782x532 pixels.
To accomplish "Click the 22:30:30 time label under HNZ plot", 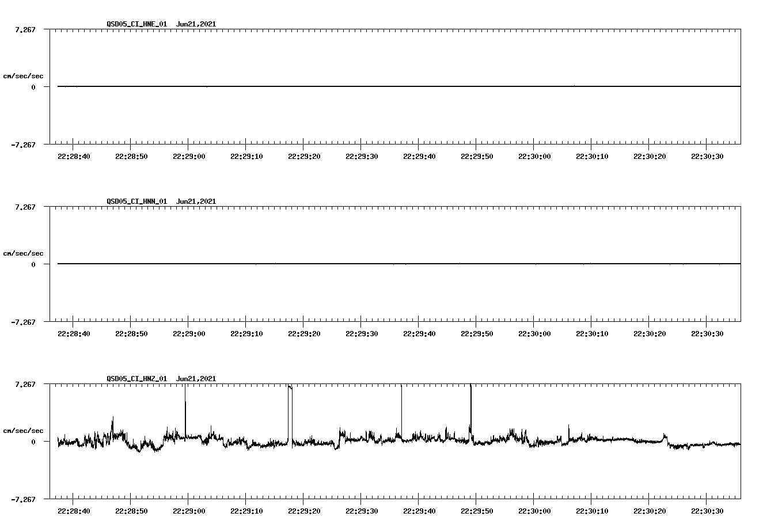I will tap(707, 511).
